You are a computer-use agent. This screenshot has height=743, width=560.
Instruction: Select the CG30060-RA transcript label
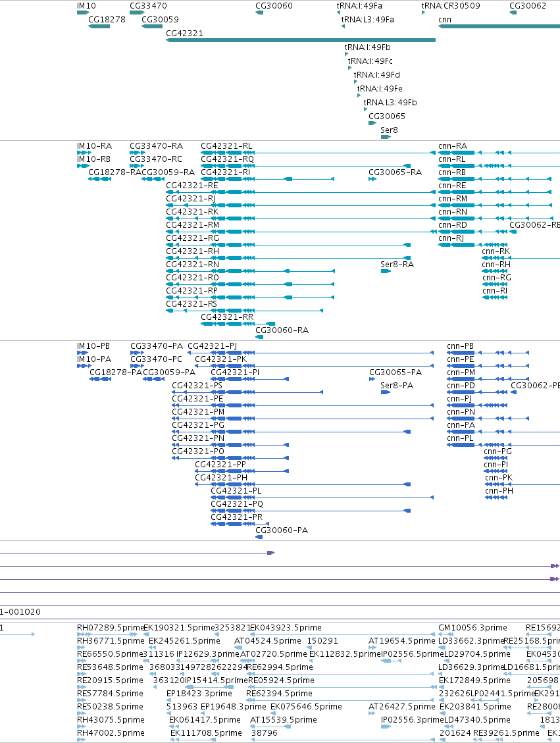(x=282, y=330)
